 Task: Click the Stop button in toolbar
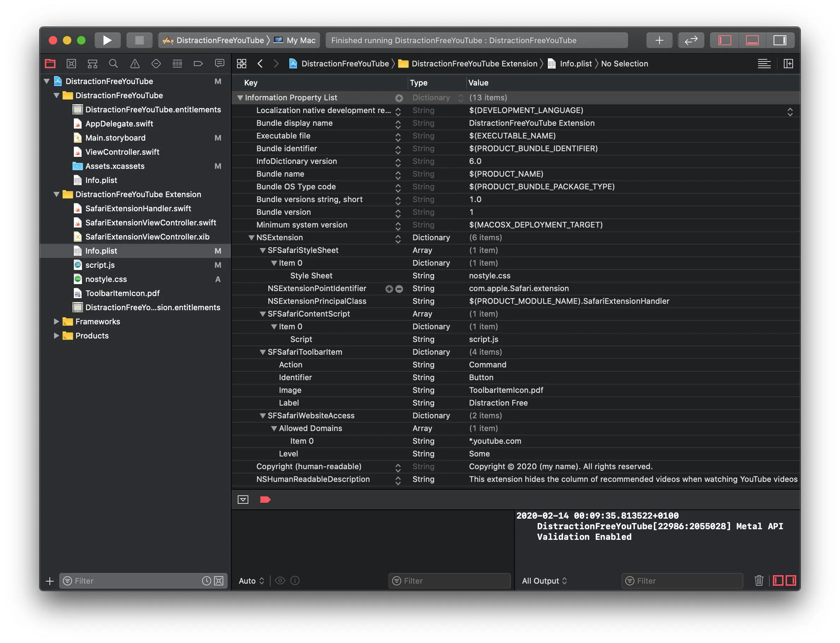tap(139, 40)
